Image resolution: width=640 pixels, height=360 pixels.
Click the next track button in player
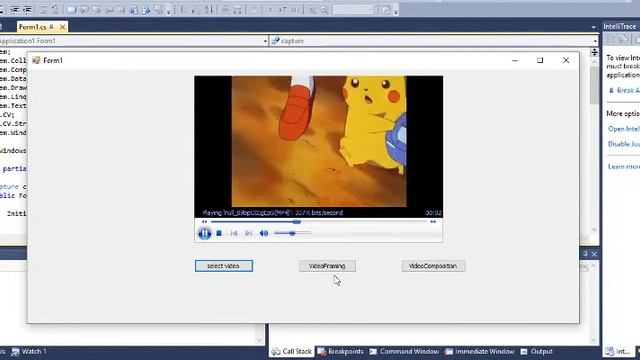(248, 233)
